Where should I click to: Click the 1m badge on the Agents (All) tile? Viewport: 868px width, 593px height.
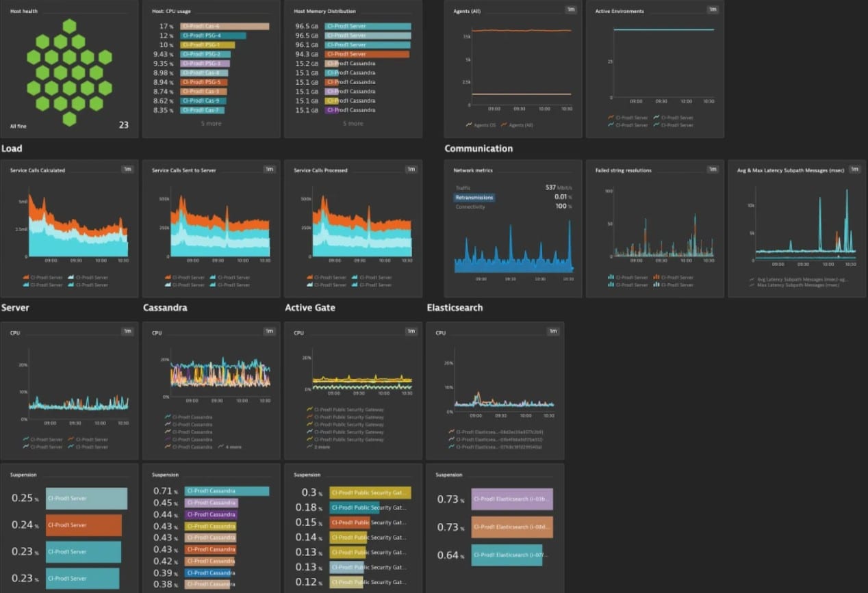coord(572,10)
